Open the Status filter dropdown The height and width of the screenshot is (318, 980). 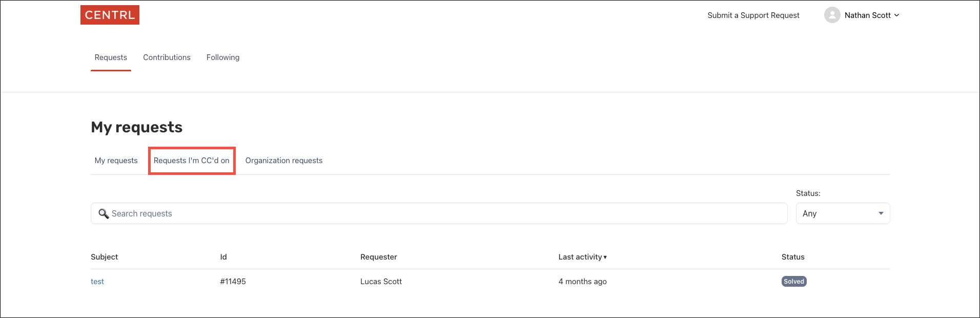842,213
